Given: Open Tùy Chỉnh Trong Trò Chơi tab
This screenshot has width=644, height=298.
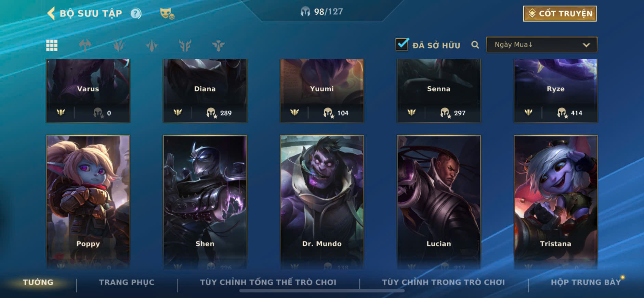Looking at the screenshot, I should 443,282.
